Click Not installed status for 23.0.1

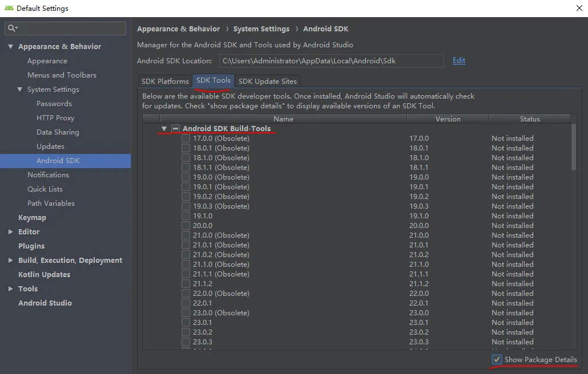[x=512, y=322]
